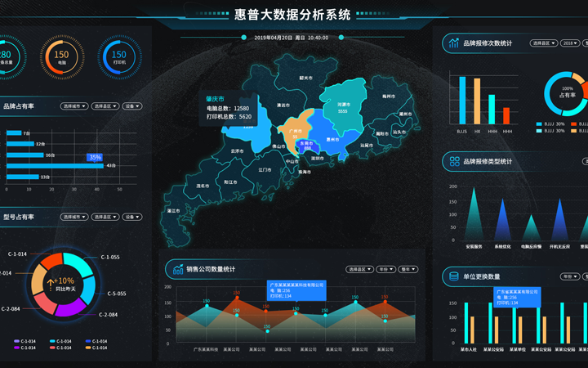Image resolution: width=588 pixels, height=368 pixels.
Task: Click the blue BJJJ 30% legend swatch
Action: tap(539, 124)
